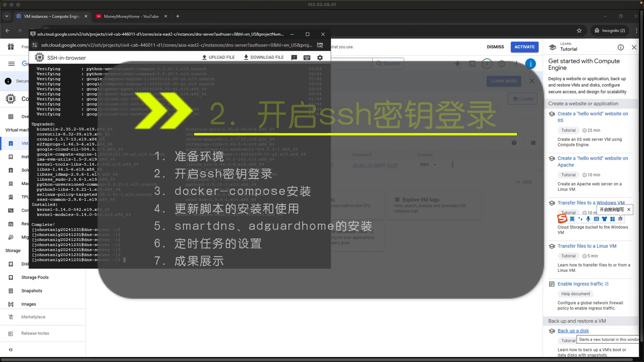644x362 pixels.
Task: Click the DISMISS button in the banner
Action: tap(495, 47)
